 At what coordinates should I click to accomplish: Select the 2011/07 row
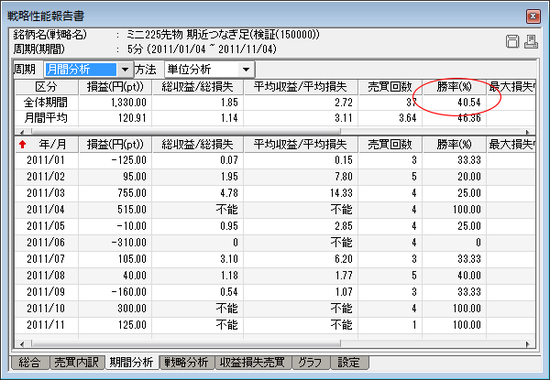click(275, 259)
